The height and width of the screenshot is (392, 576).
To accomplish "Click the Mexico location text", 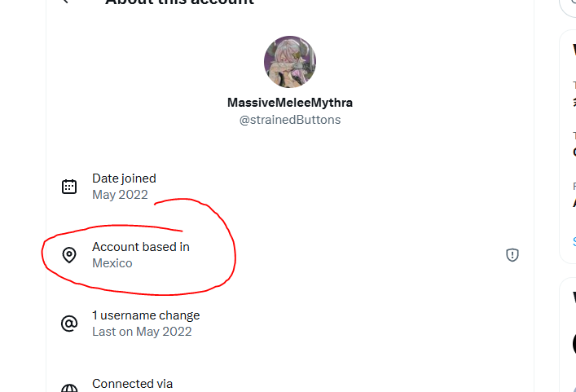I will tap(112, 263).
